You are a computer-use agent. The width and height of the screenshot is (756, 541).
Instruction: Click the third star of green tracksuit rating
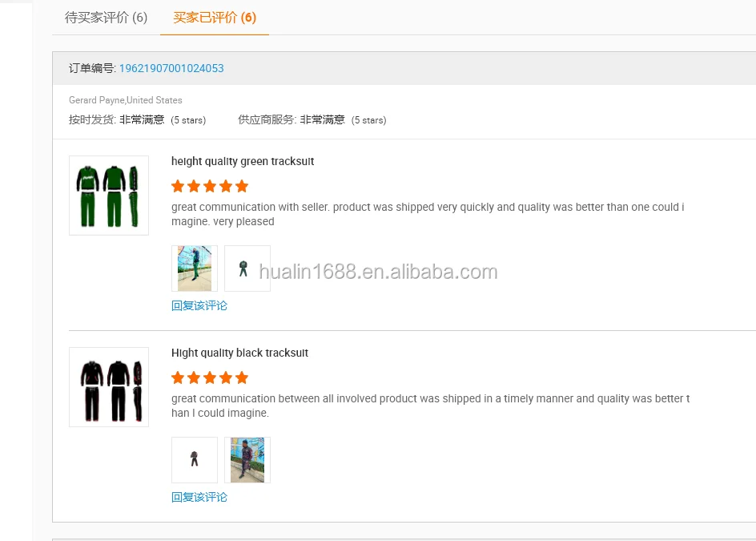coord(210,187)
